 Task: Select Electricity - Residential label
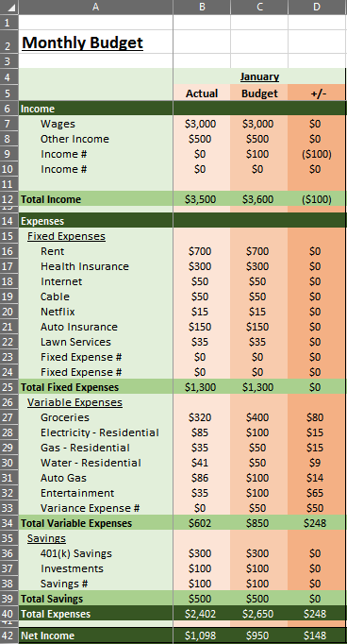[x=100, y=432]
